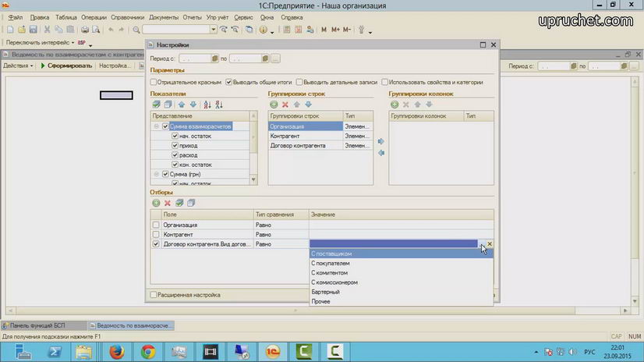Screen dimensions: 644x362
Task: Open the Сервис menu
Action: click(x=243, y=18)
